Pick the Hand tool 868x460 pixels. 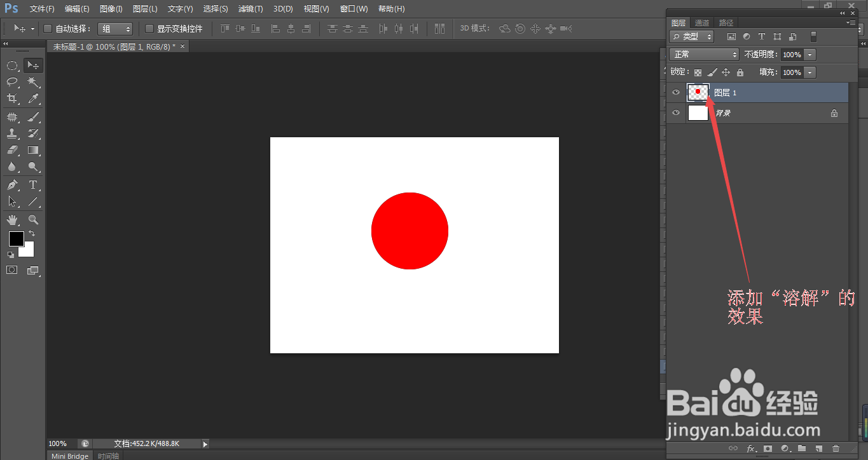point(12,220)
